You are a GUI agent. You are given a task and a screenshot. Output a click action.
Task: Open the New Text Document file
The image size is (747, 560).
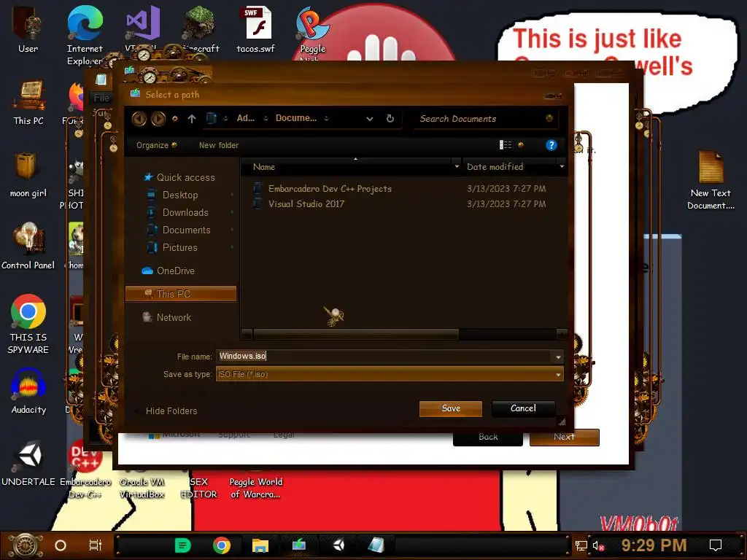pyautogui.click(x=711, y=181)
